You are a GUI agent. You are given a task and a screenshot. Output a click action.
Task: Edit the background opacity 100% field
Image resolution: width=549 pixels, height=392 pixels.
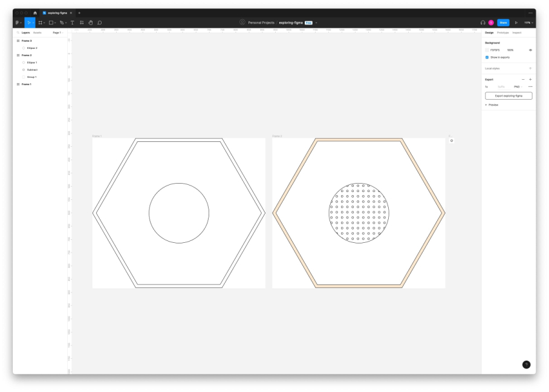[x=510, y=50]
